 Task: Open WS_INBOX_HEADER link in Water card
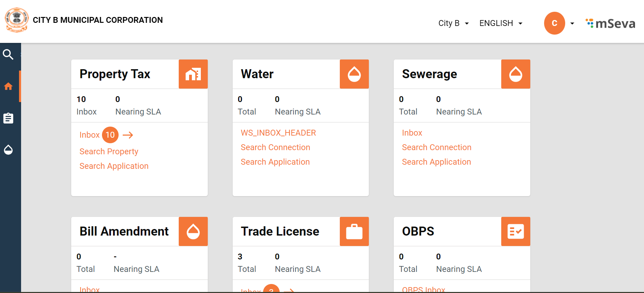point(278,133)
